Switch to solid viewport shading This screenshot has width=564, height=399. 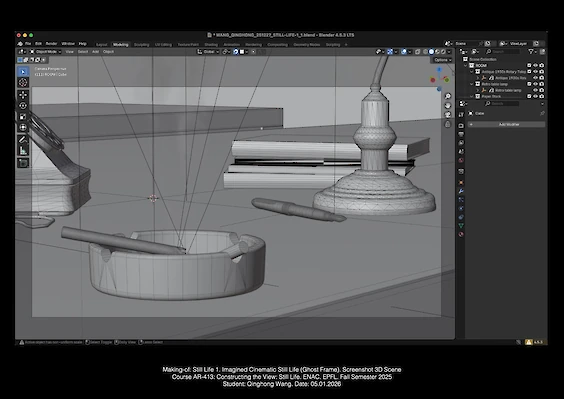pyautogui.click(x=431, y=51)
